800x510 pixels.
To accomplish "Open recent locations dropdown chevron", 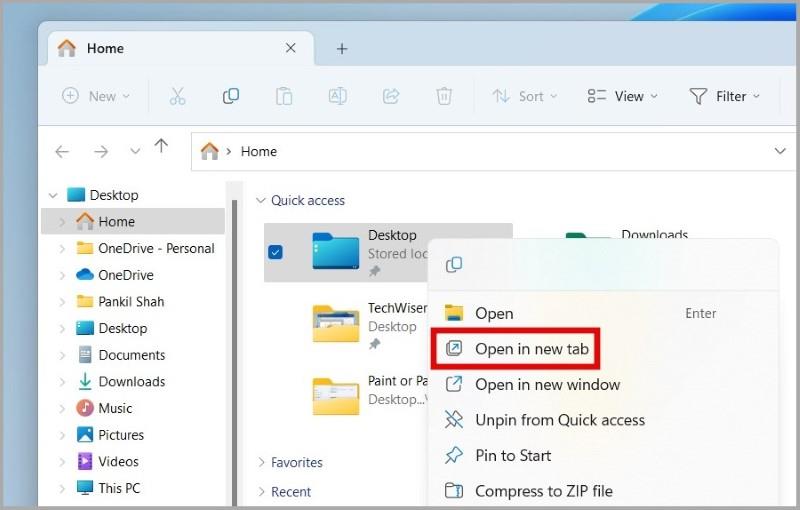I will (135, 151).
